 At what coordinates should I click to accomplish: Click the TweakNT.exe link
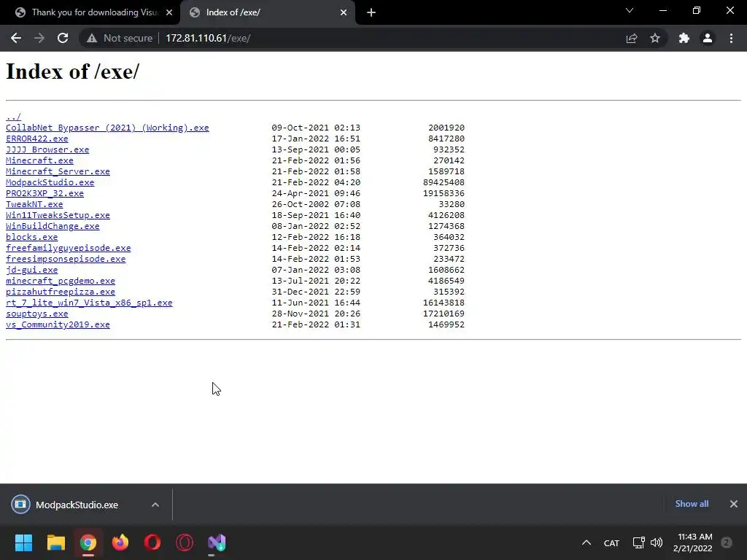(x=34, y=204)
